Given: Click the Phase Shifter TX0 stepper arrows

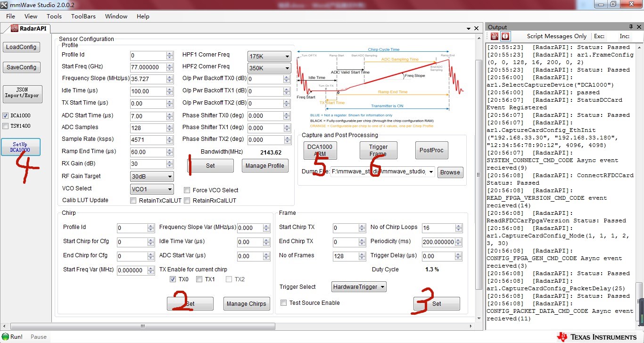Looking at the screenshot, I should [287, 116].
